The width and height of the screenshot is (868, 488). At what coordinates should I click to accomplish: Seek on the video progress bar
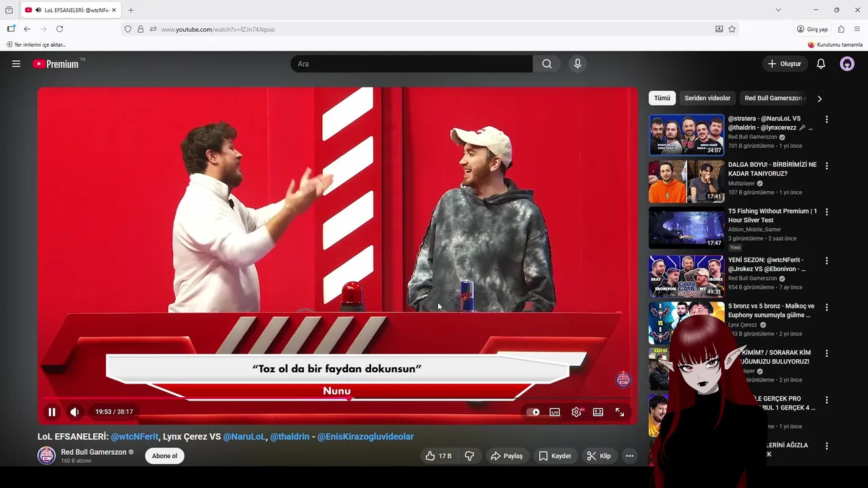coord(337,399)
